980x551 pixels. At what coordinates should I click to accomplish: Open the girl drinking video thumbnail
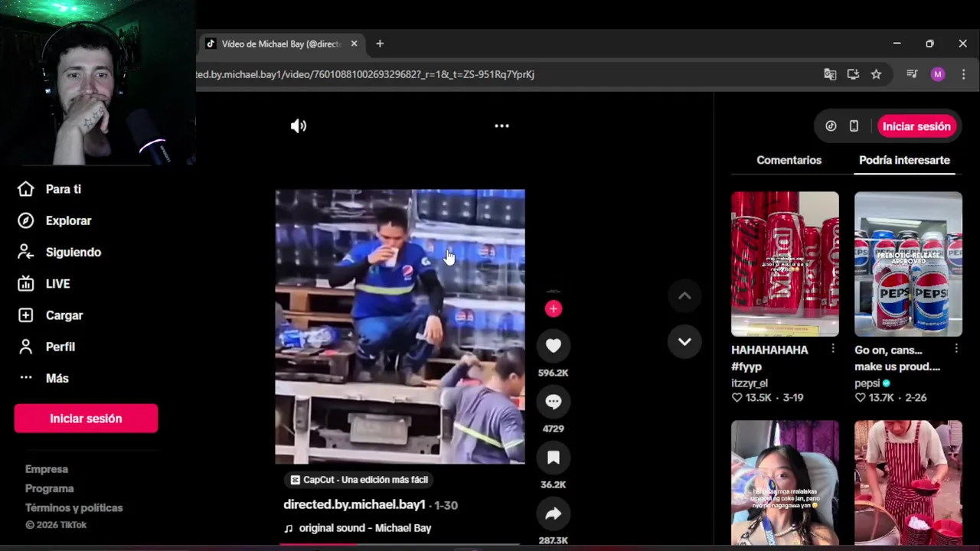pyautogui.click(x=785, y=483)
